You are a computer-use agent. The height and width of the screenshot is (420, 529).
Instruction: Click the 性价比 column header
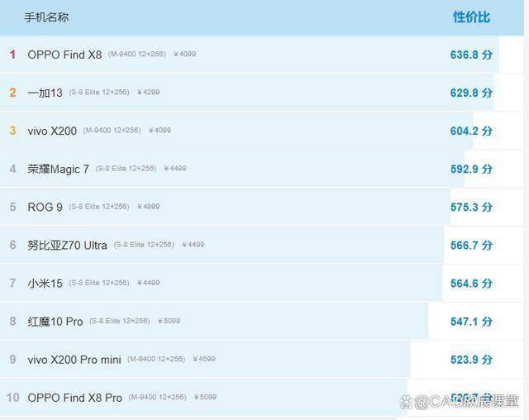(x=471, y=17)
